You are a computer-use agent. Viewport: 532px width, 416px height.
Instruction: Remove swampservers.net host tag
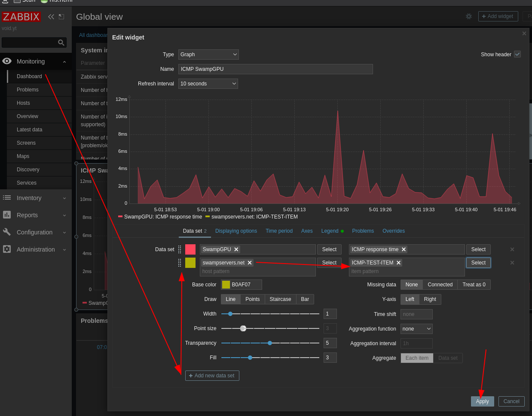[x=250, y=263]
